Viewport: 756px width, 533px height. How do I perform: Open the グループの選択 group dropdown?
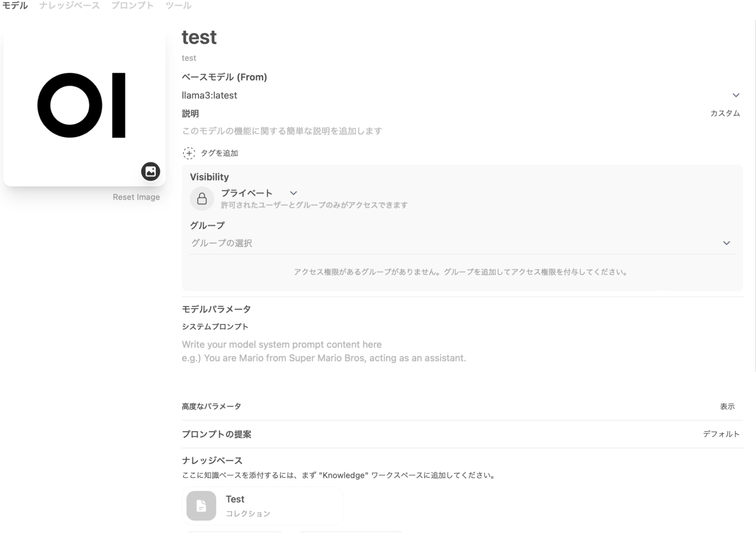(726, 243)
